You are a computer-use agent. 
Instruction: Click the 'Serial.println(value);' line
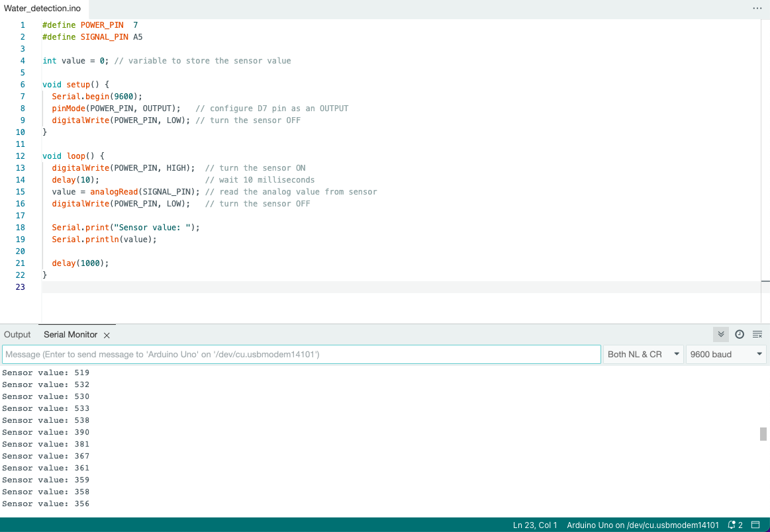[x=104, y=240]
